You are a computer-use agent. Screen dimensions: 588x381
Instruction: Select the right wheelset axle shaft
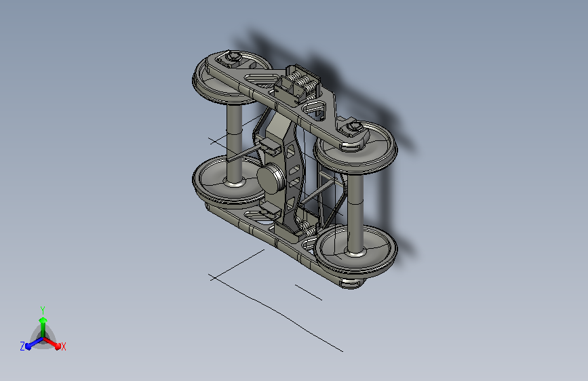pos(355,213)
